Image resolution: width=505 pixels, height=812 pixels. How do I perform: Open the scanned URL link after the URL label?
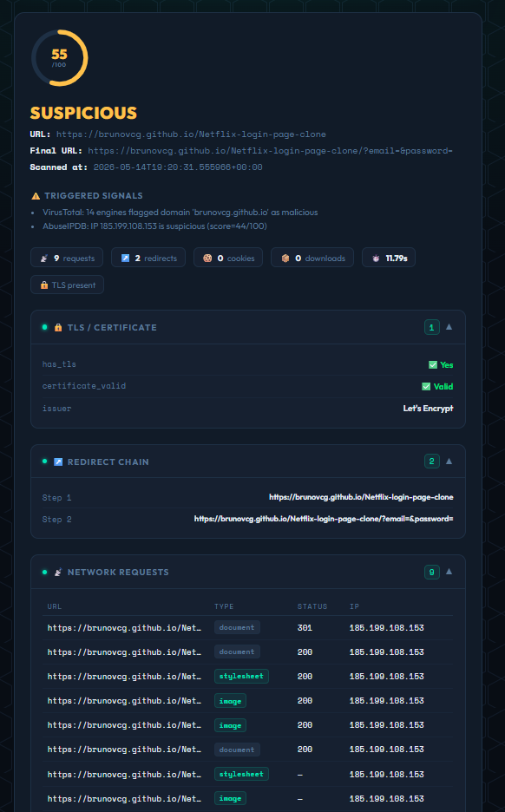[x=191, y=134]
